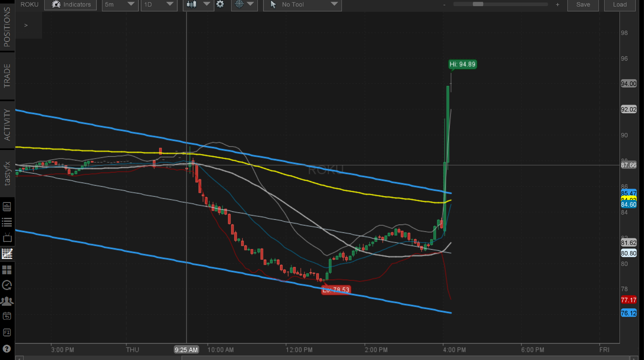This screenshot has width=644, height=360.
Task: Switch to the tastyfx tab
Action: (7, 174)
